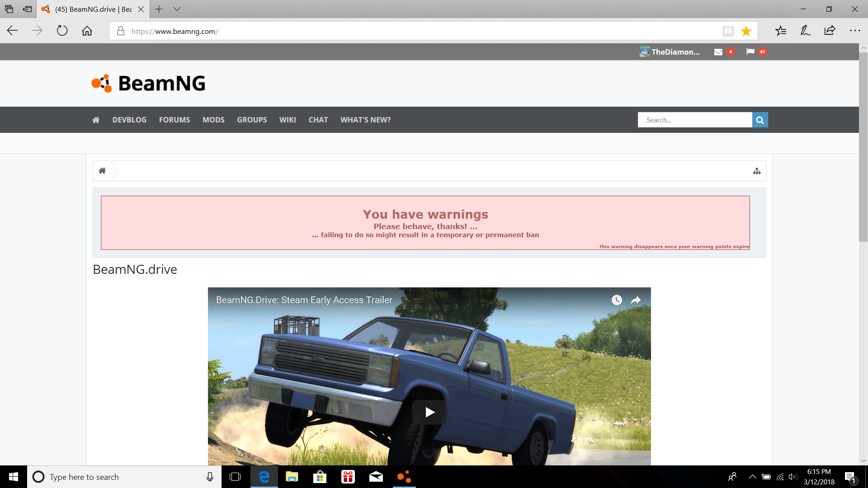Image resolution: width=868 pixels, height=488 pixels.
Task: Click the user avatar thumbnail
Action: [x=645, y=52]
